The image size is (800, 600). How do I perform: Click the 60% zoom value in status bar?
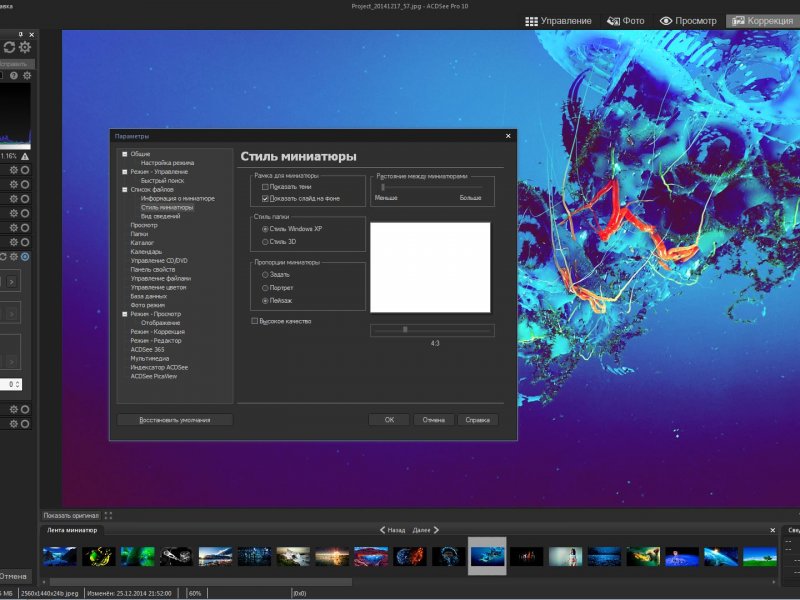(195, 593)
